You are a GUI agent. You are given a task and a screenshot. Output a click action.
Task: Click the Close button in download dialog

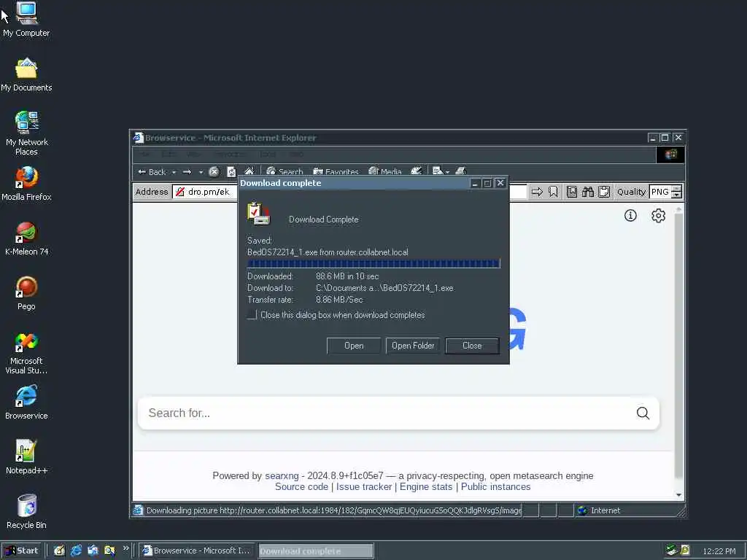[x=472, y=346]
